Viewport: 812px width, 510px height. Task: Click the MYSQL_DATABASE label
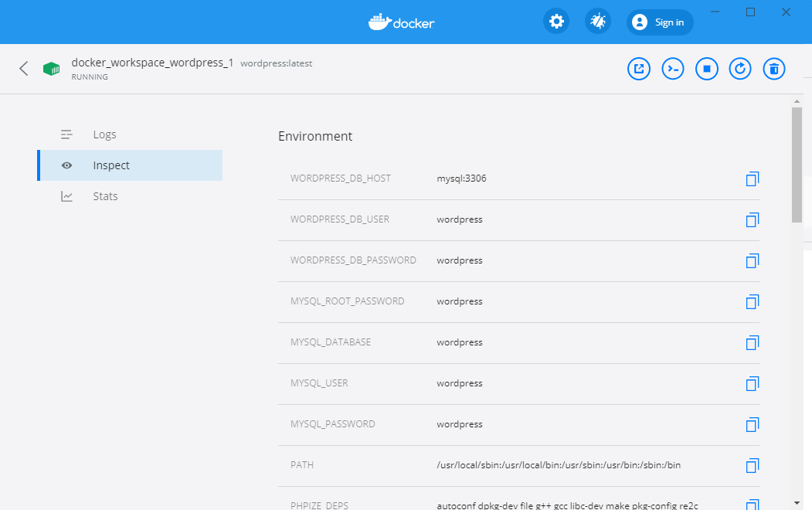pyautogui.click(x=331, y=342)
